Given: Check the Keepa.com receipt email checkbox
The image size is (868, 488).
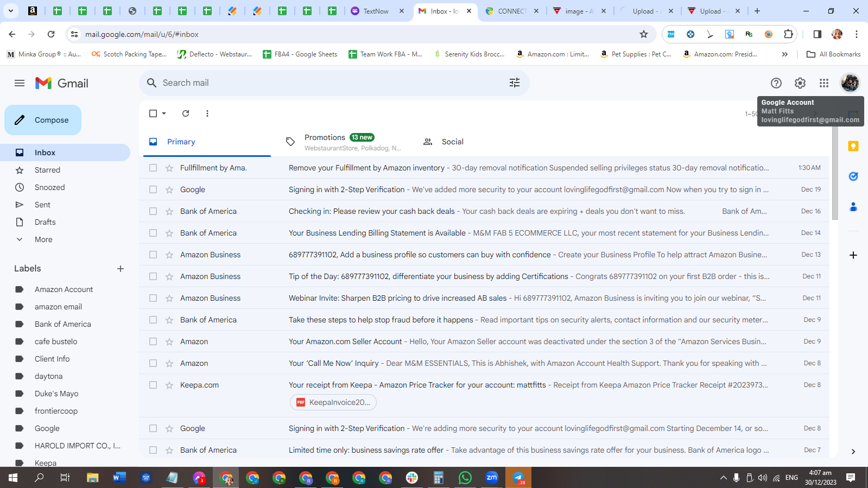Looking at the screenshot, I should tap(153, 385).
